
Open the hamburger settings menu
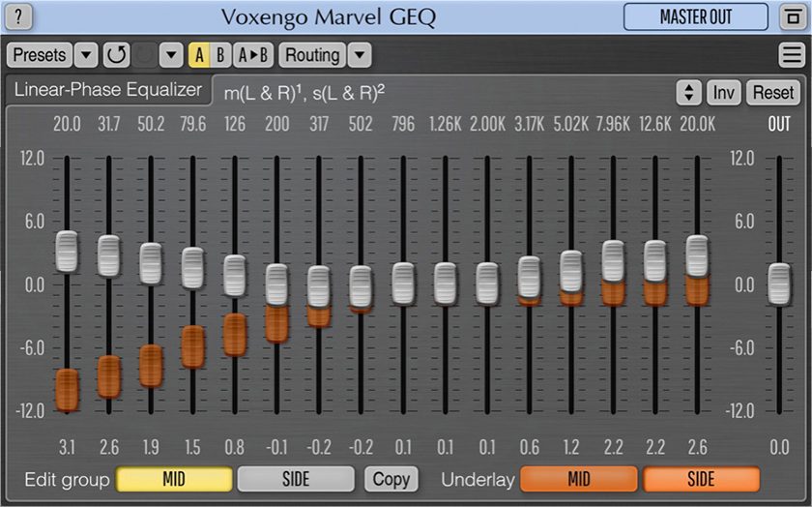[790, 55]
